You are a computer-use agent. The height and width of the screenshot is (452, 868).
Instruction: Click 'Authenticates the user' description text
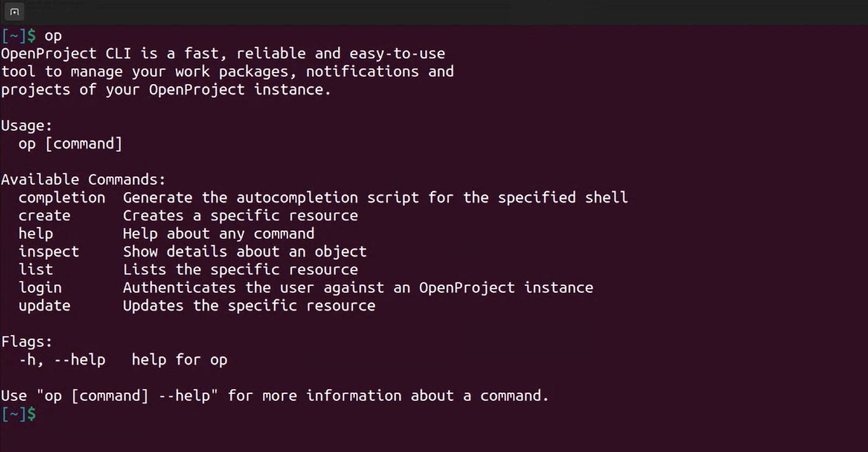pos(223,288)
